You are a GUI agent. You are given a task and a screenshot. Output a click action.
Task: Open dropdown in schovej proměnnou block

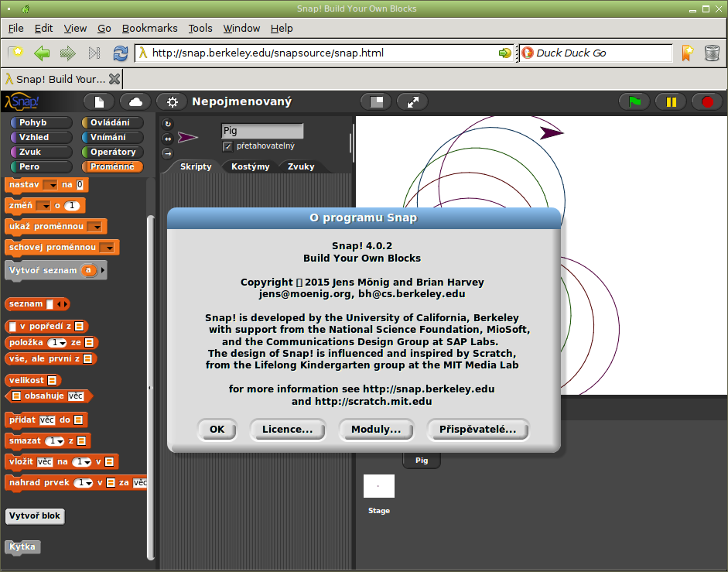pyautogui.click(x=108, y=248)
